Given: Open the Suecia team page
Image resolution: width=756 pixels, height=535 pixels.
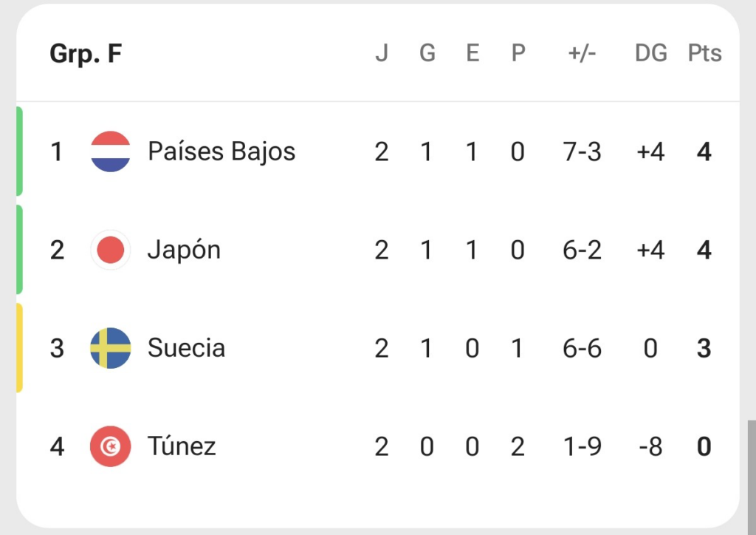Looking at the screenshot, I should pyautogui.click(x=186, y=348).
